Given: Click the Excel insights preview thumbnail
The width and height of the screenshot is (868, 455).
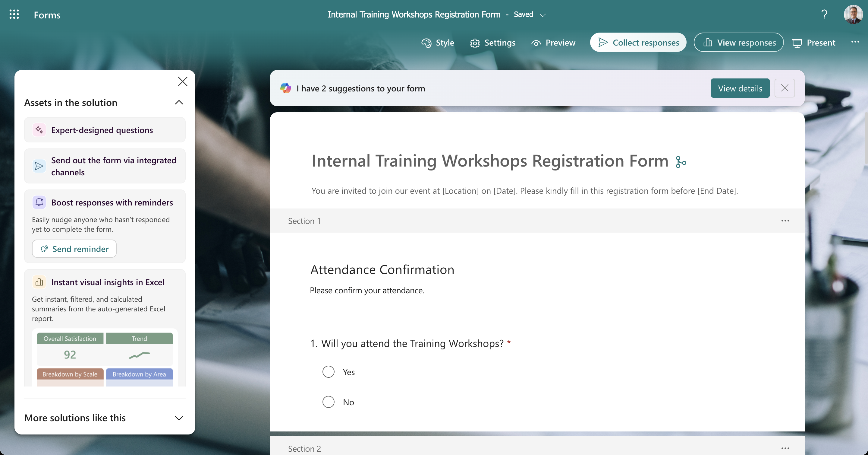Looking at the screenshot, I should tap(105, 358).
